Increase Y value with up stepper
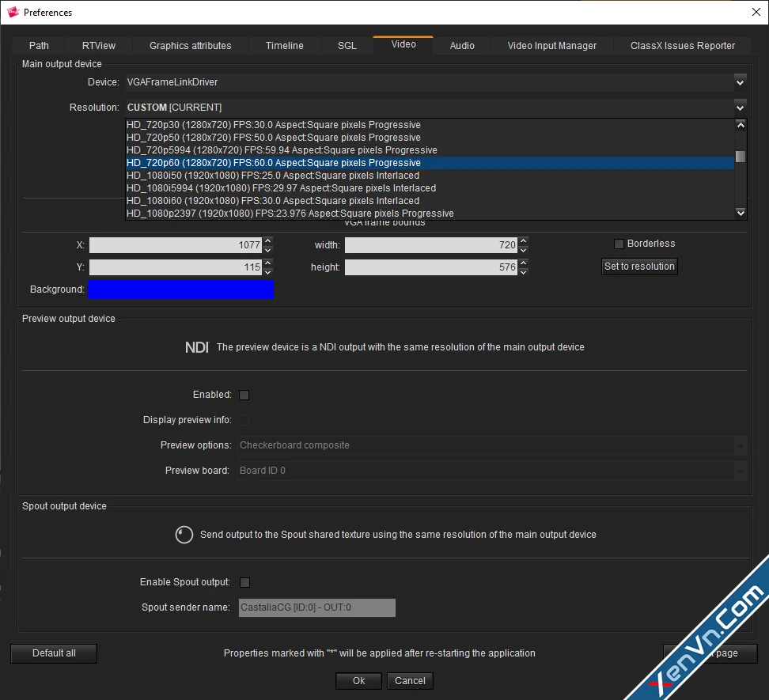The height and width of the screenshot is (700, 769). [267, 263]
